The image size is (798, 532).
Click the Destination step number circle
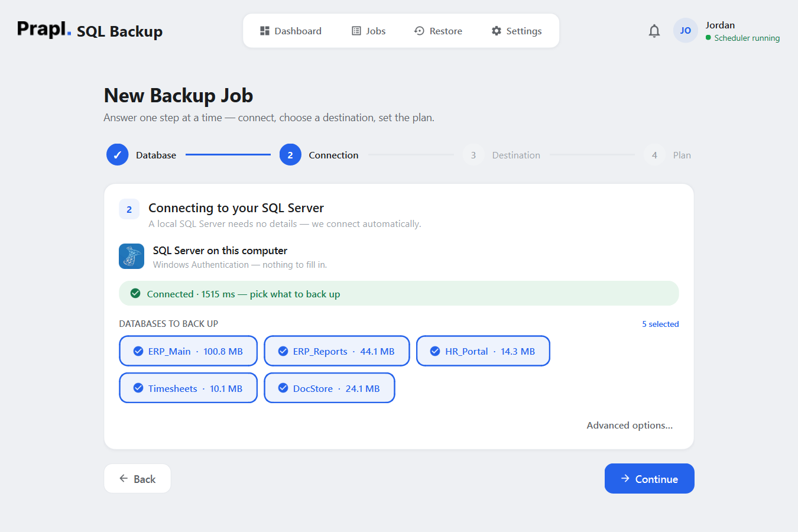[x=473, y=155]
